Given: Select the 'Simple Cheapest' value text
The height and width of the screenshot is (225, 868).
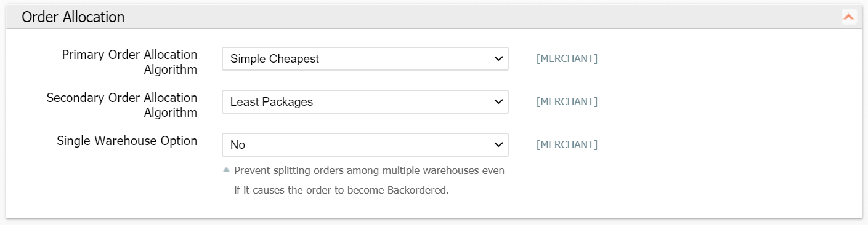Looking at the screenshot, I should pos(275,59).
